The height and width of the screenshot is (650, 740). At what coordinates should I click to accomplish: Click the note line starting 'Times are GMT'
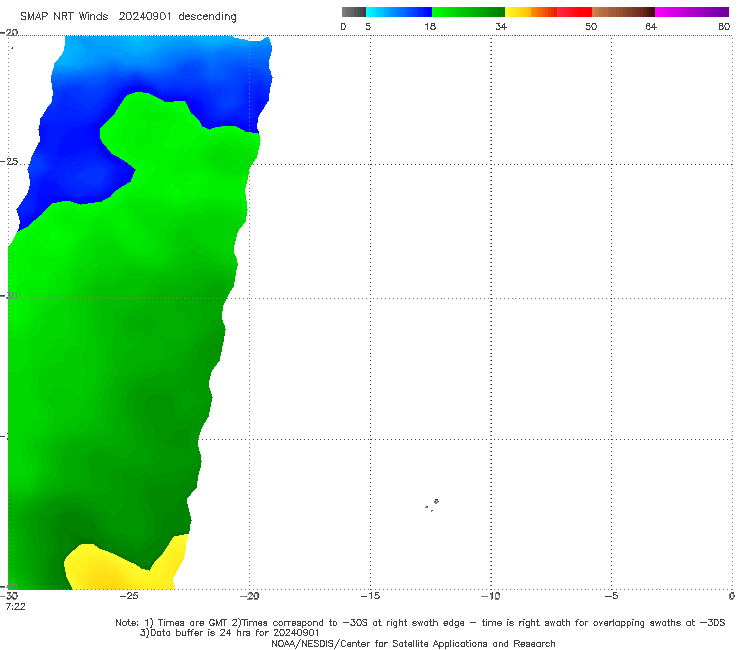pyautogui.click(x=420, y=623)
